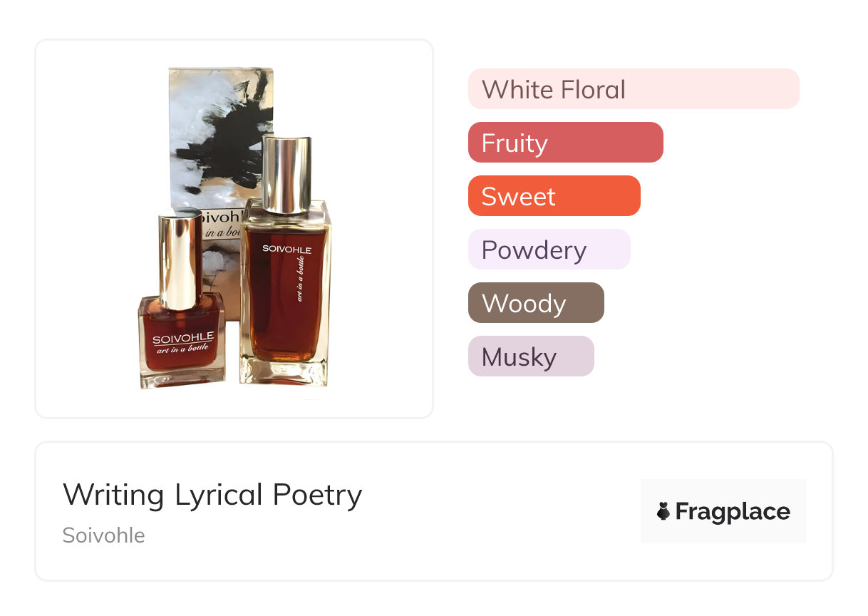Viewport: 868px width, 616px height.
Task: Select the Woody accord bar
Action: [536, 303]
